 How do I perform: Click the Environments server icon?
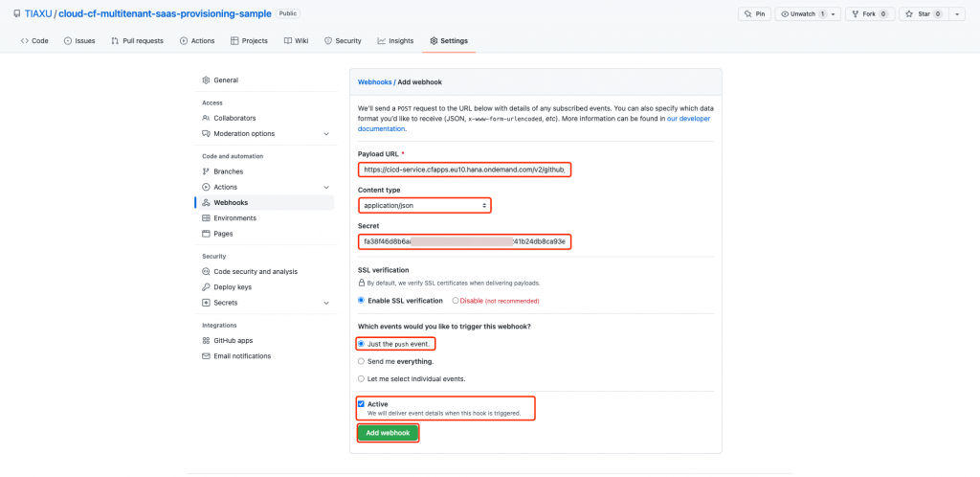207,218
